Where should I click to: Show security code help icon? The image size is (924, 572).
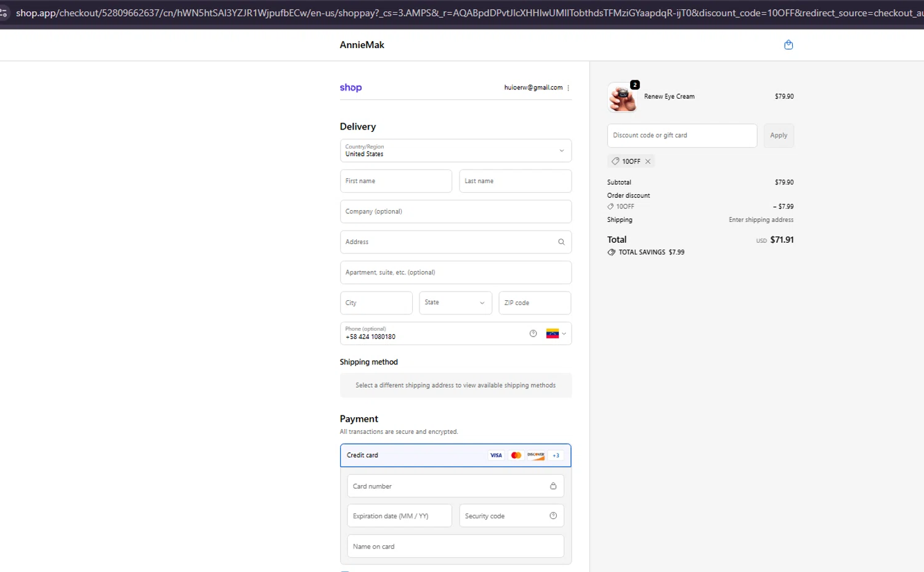(x=553, y=516)
